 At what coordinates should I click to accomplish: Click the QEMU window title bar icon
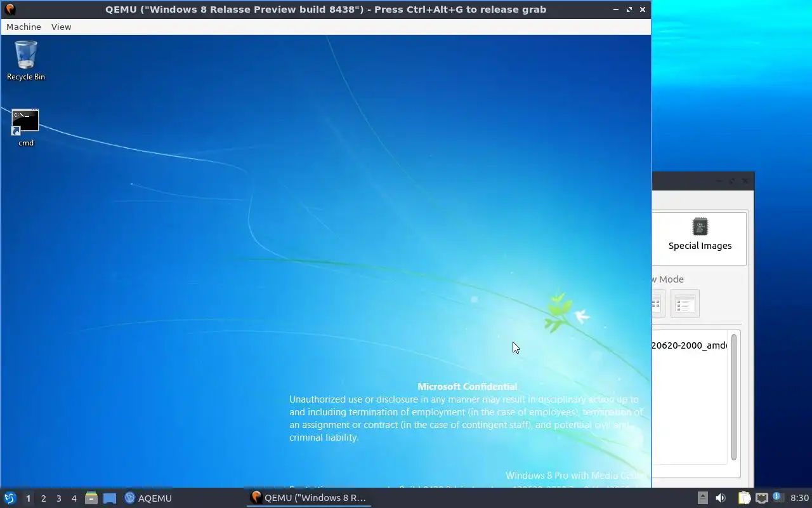[x=10, y=9]
